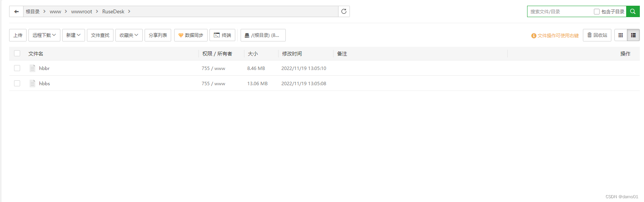Toggle the select-all files checkbox
644x202 pixels.
coord(17,53)
